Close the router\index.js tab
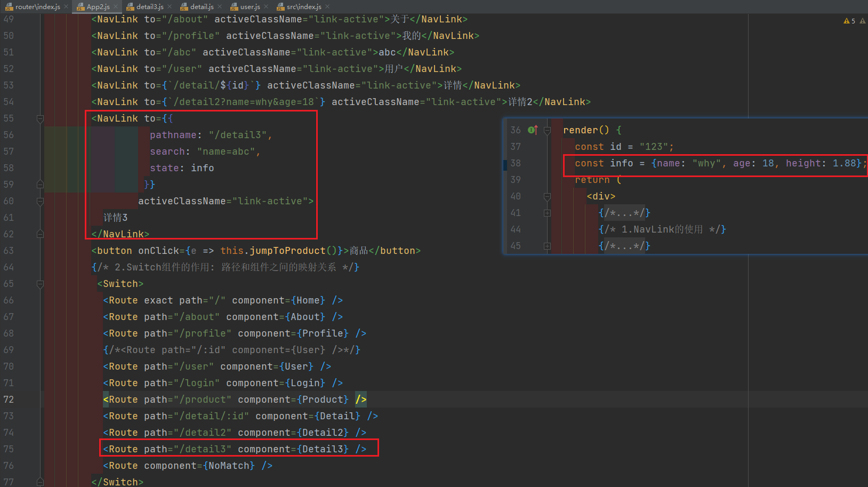The height and width of the screenshot is (487, 868). (66, 6)
